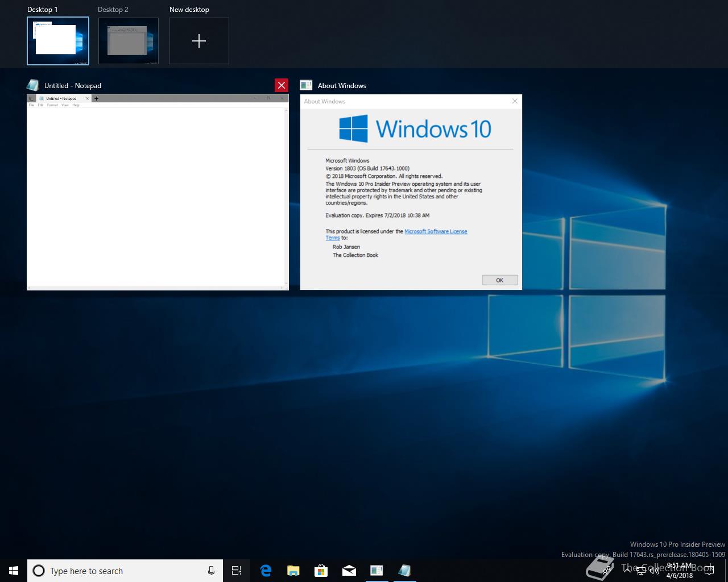Click the 'Untitled - Notepad' title text
728x582 pixels.
pos(73,86)
